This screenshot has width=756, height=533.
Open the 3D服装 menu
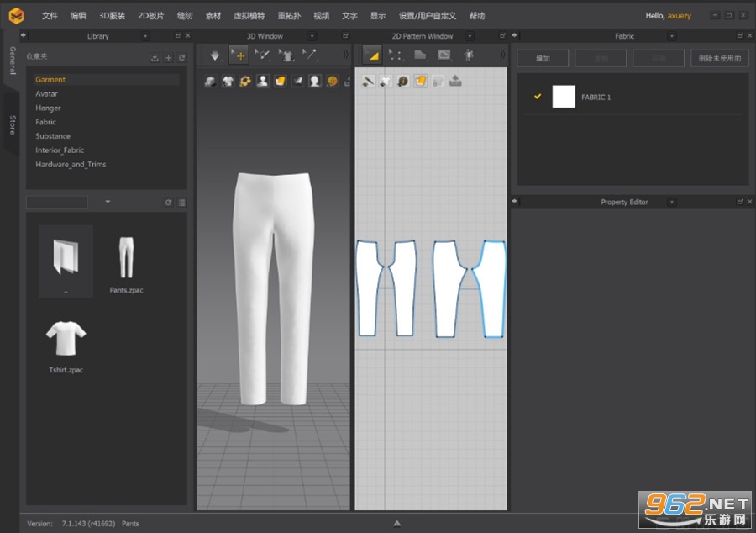(x=112, y=16)
